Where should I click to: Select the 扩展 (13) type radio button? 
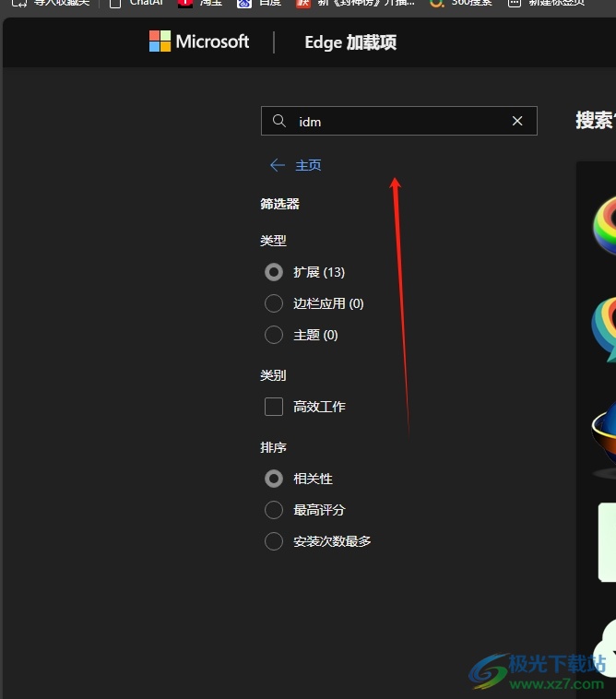(x=274, y=272)
